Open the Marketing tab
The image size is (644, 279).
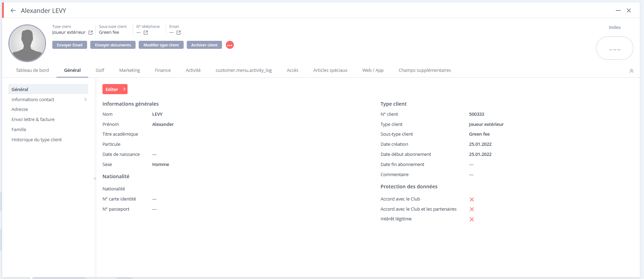pyautogui.click(x=130, y=70)
